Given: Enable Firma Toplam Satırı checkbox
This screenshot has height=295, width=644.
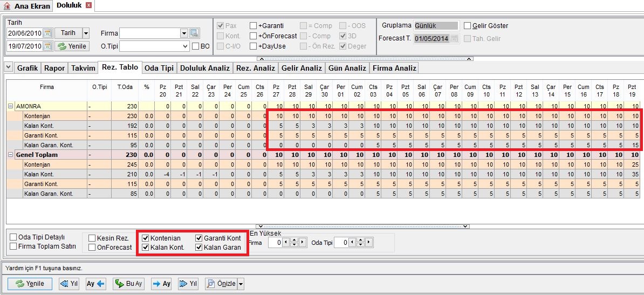Looking at the screenshot, I should 13,246.
